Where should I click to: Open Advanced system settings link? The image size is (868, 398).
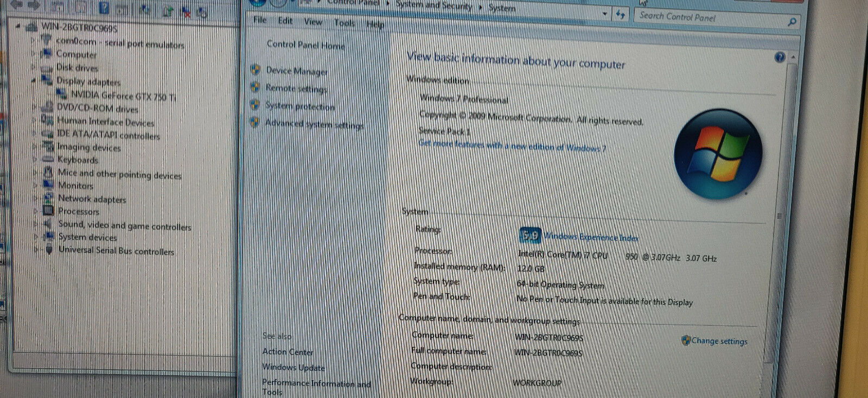pos(314,124)
